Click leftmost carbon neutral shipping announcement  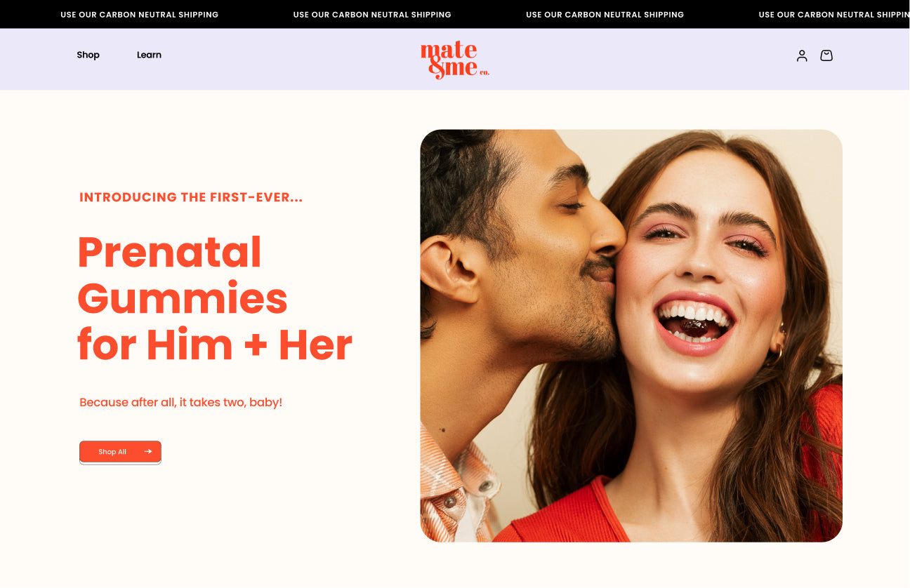tap(140, 15)
